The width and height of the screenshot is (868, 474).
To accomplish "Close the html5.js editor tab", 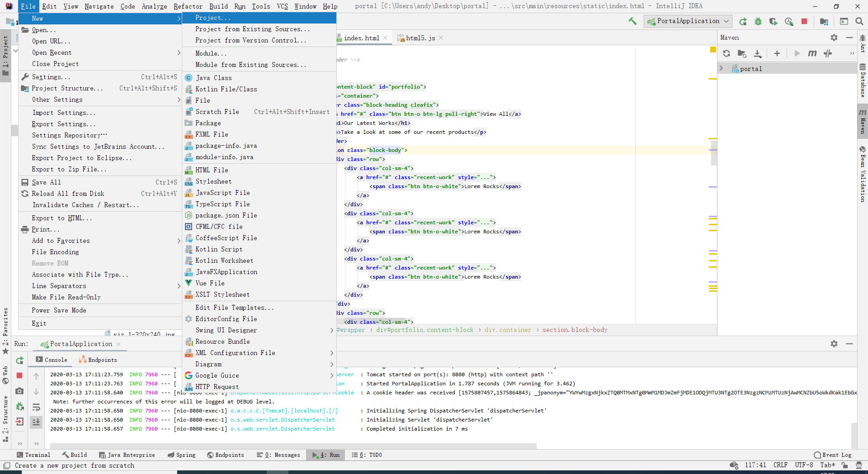I will (441, 38).
